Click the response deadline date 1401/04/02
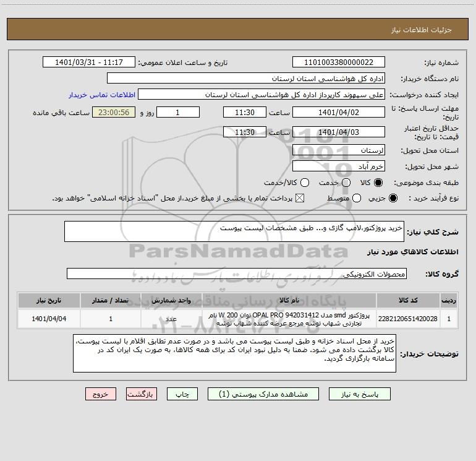The width and height of the screenshot is (476, 461). [339, 112]
